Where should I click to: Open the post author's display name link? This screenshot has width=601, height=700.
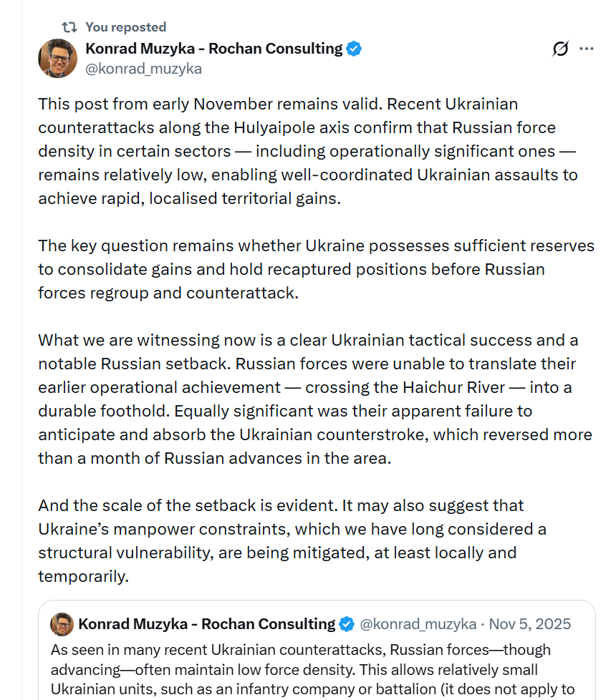pyautogui.click(x=213, y=49)
